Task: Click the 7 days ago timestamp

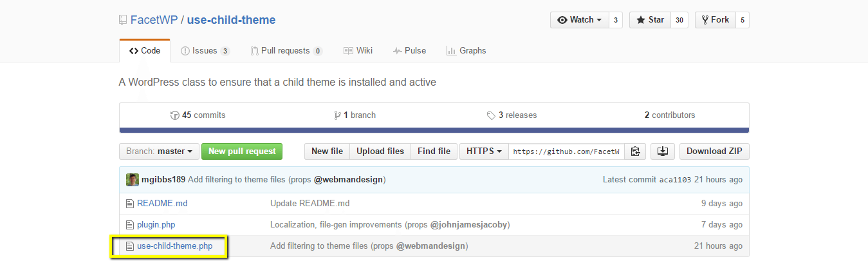Action: click(x=722, y=225)
